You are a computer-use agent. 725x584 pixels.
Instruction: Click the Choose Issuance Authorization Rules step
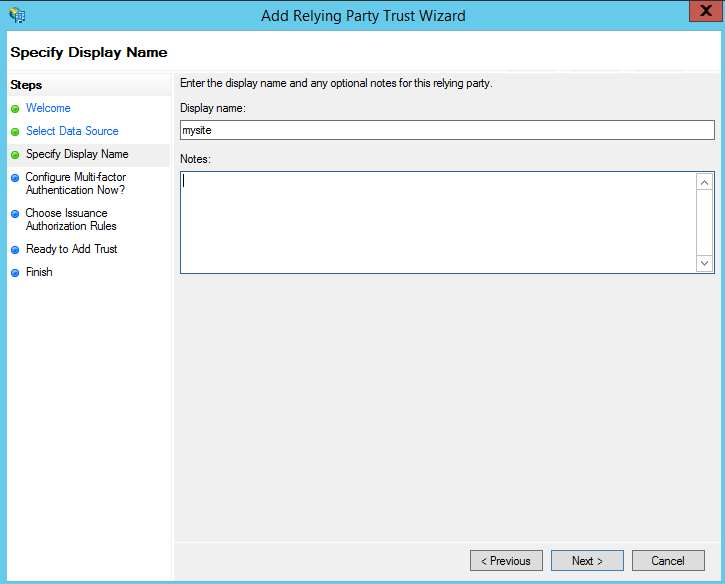pos(71,220)
